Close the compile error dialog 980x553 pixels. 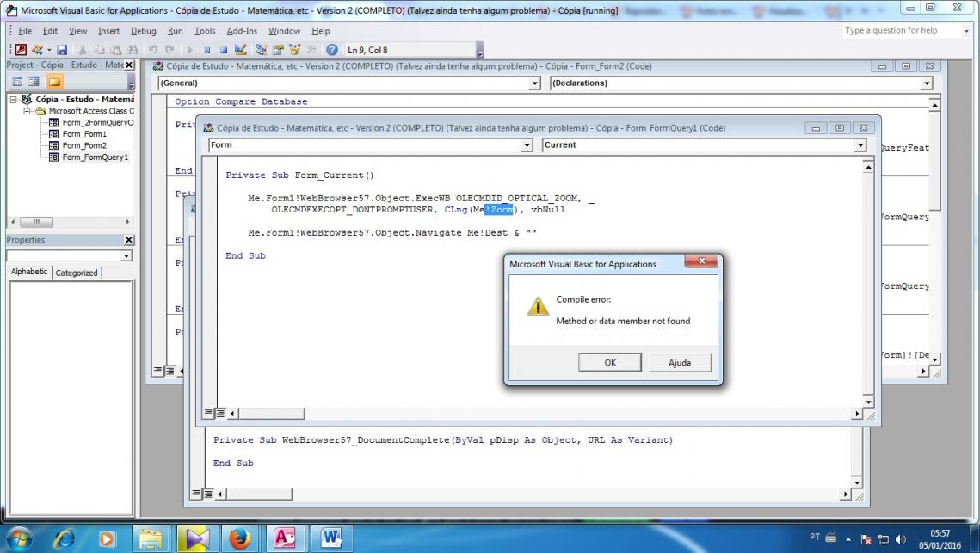pos(701,261)
